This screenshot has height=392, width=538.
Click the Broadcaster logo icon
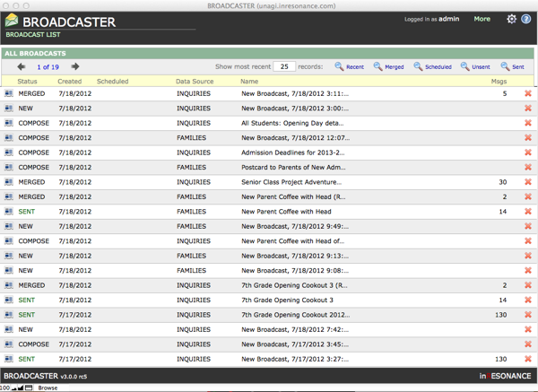click(11, 20)
